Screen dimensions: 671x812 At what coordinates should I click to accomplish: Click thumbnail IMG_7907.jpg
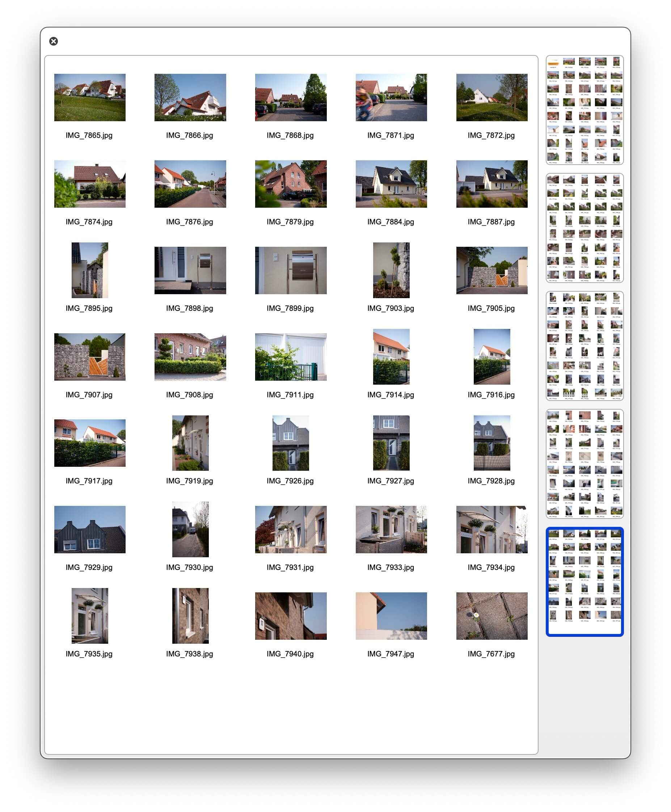coord(90,357)
